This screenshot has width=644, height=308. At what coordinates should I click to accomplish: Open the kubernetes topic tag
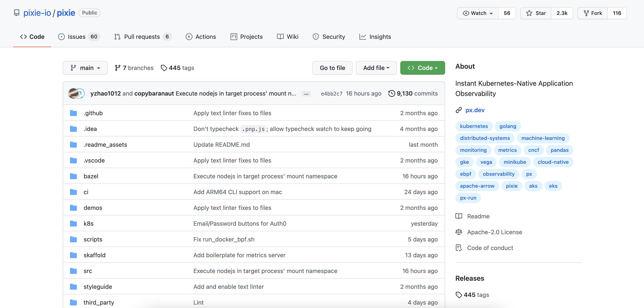click(474, 126)
